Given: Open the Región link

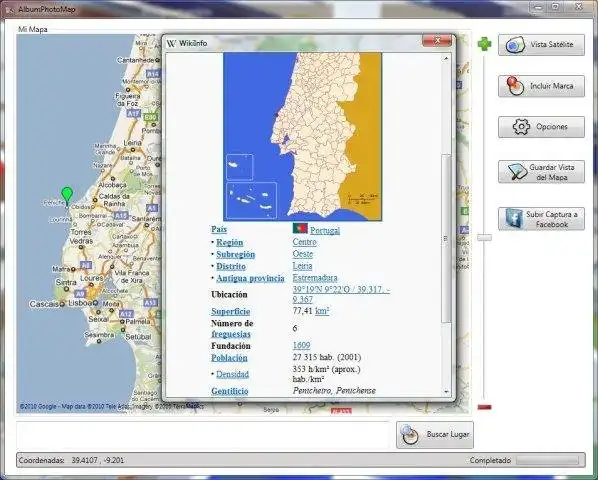Looking at the screenshot, I should [230, 242].
